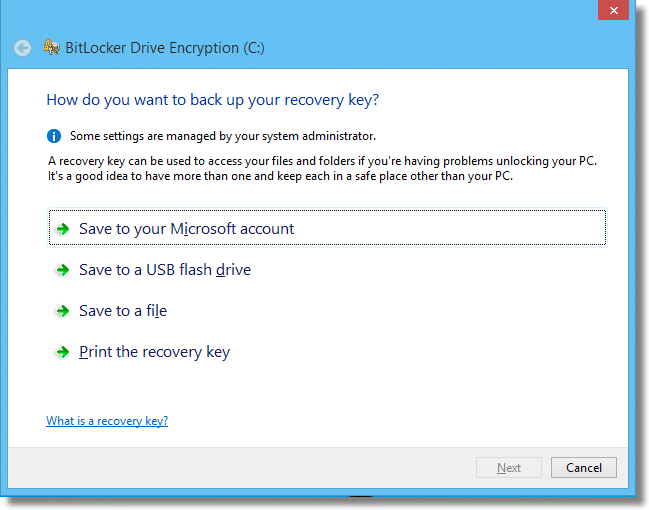Screen dimensions: 649x510
Task: Click green arrow beside USB flash drive option
Action: 62,270
